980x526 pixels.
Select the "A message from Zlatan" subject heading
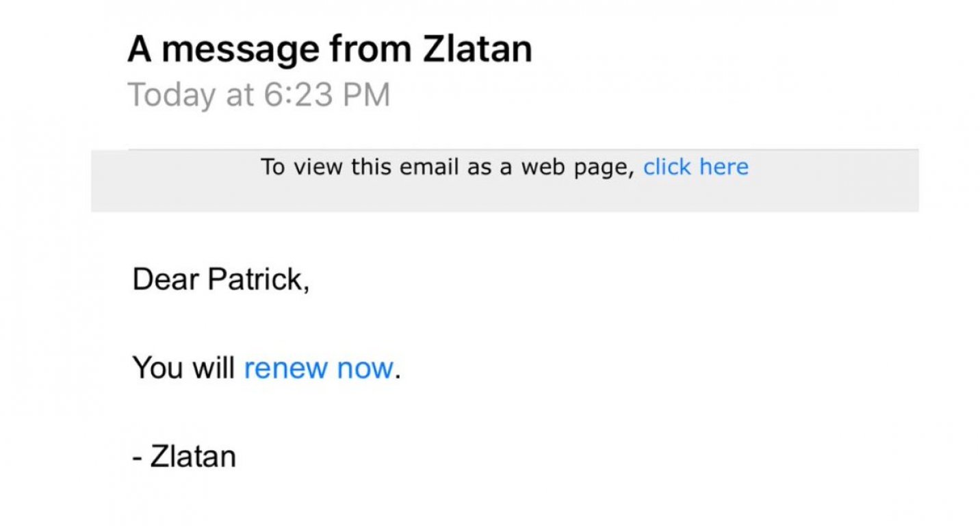(x=330, y=49)
